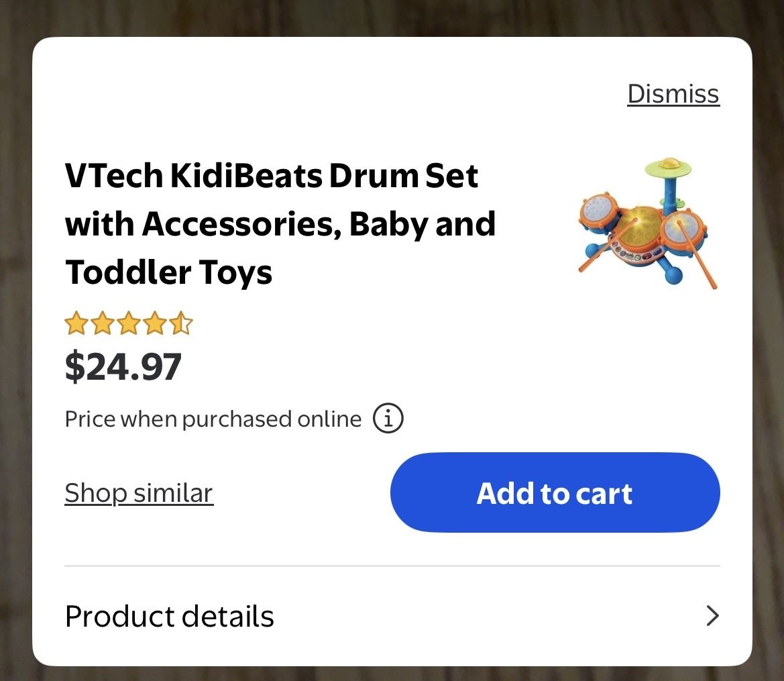Select the middle third rating star
The image size is (784, 681).
[128, 324]
